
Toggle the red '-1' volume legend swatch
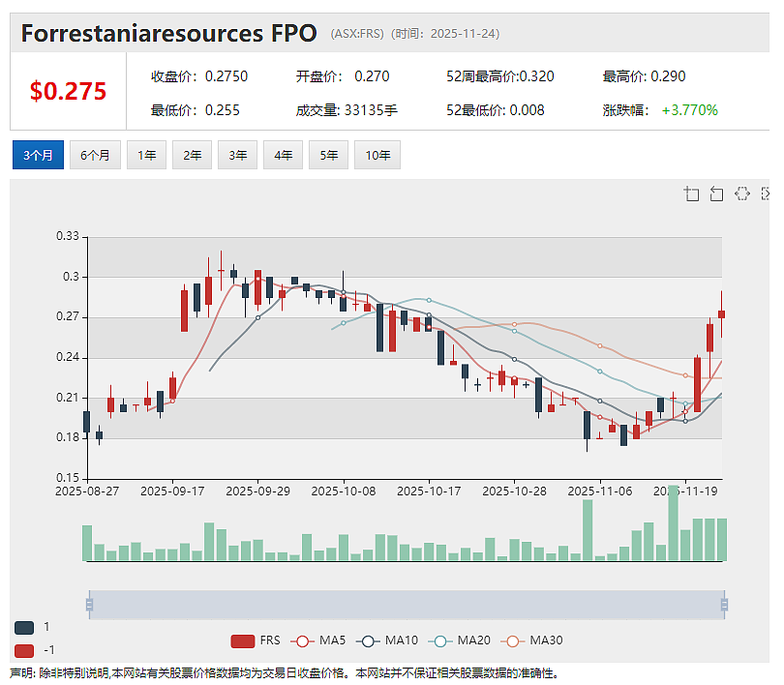[x=24, y=650]
